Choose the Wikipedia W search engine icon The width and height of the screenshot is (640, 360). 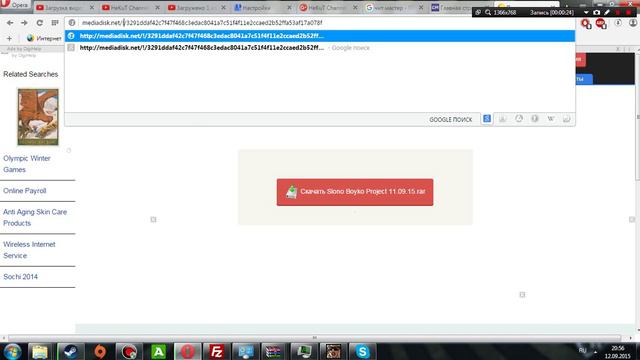point(551,119)
